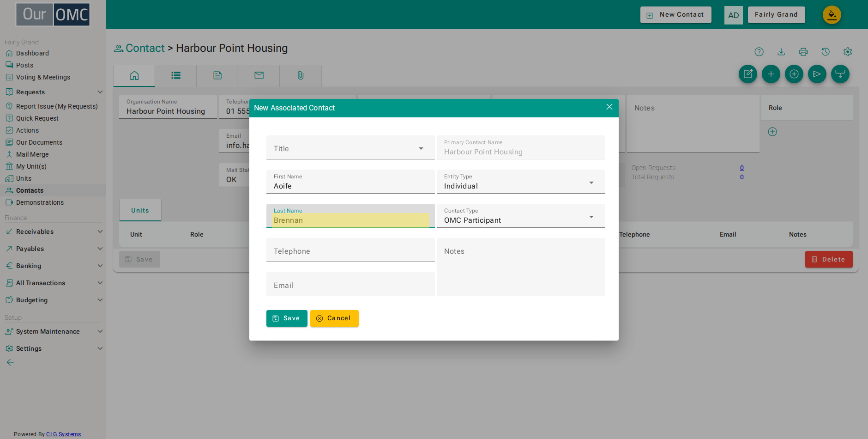
Task: Open the history clock icon
Action: point(826,52)
